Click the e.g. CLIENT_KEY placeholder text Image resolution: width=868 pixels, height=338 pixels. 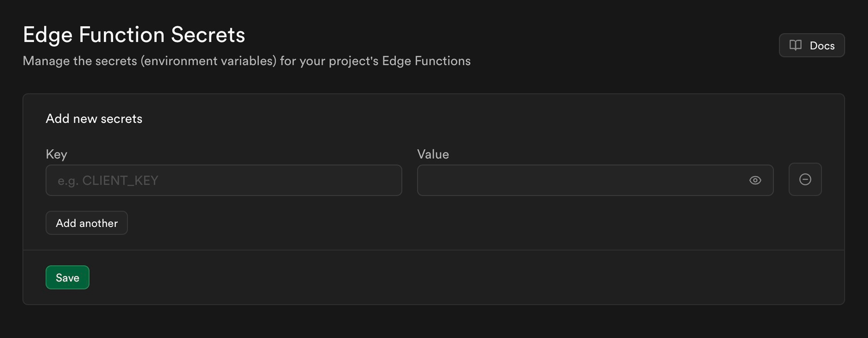click(108, 181)
